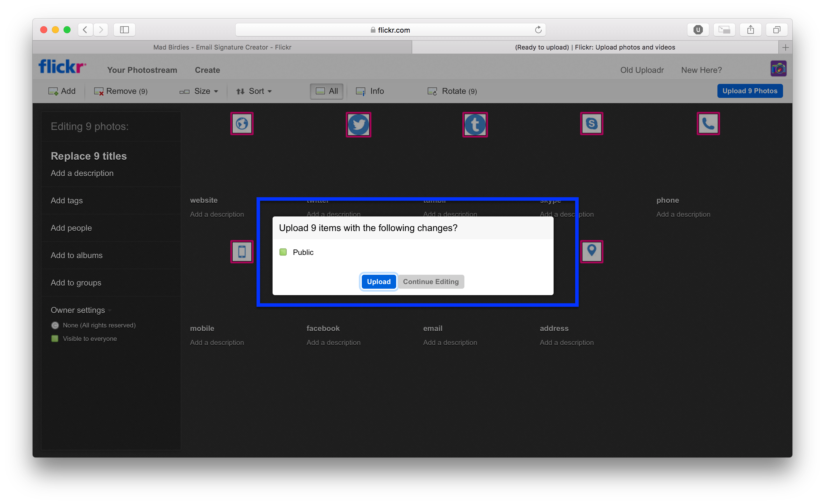Select the mobile device thumbnail

point(242,252)
